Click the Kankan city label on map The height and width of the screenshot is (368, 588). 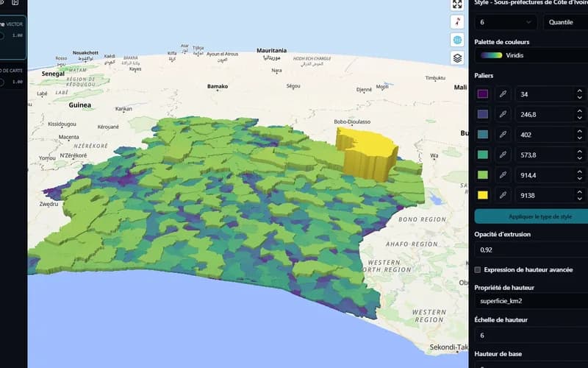(x=123, y=109)
